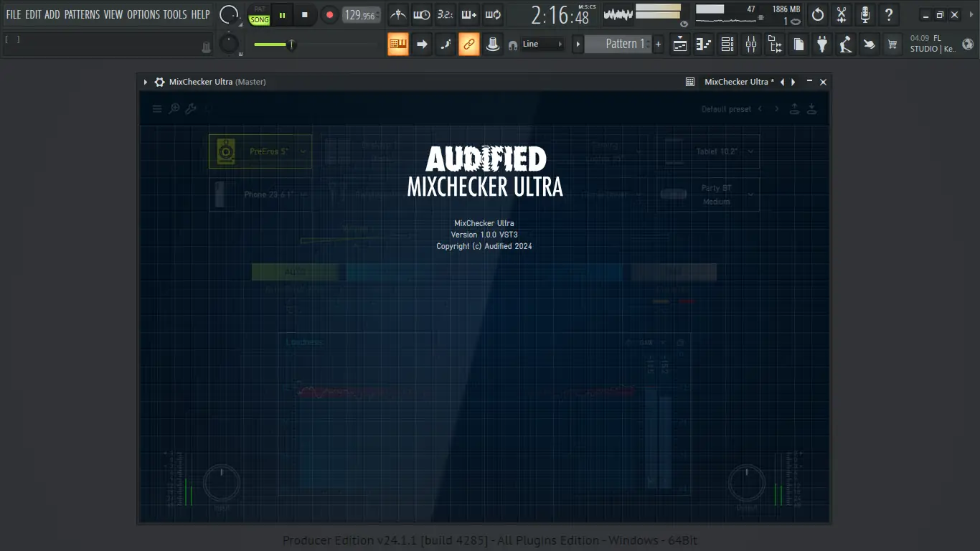The image size is (980, 551).
Task: Toggle step editing mode
Action: click(446, 44)
